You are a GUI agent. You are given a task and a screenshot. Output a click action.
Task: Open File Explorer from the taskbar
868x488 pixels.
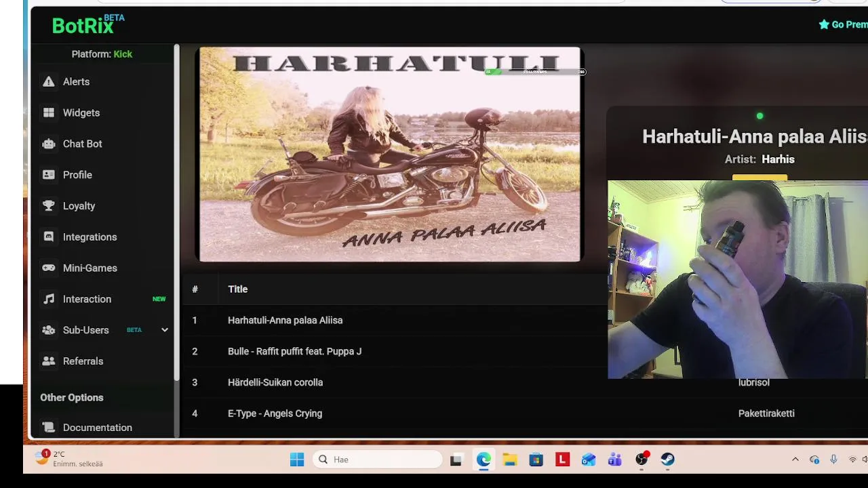pos(510,460)
